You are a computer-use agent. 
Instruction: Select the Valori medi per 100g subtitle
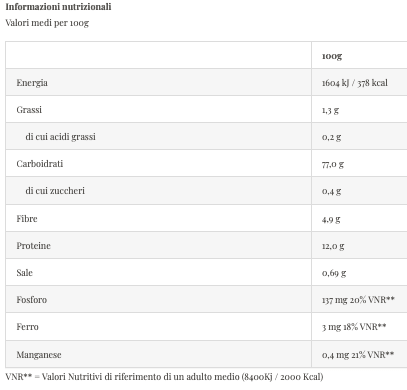pyautogui.click(x=47, y=23)
